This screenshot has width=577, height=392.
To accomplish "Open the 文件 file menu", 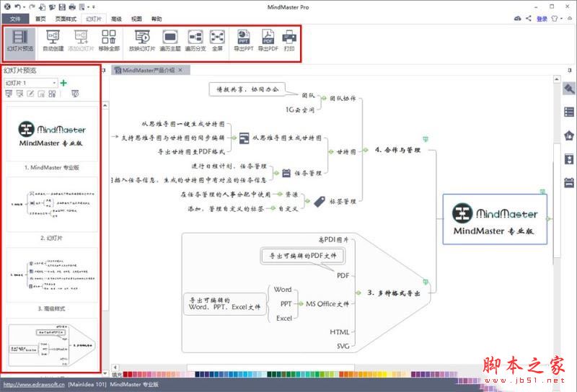I will point(15,19).
